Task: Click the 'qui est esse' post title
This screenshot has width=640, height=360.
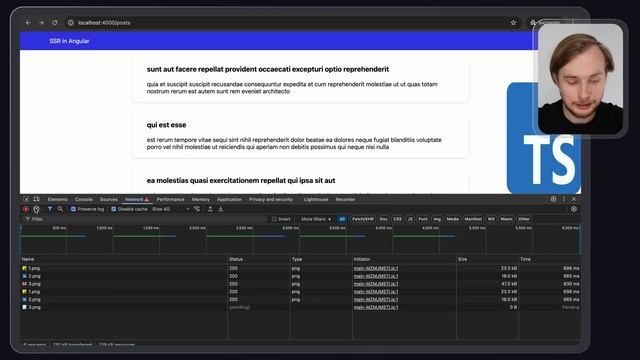Action: pyautogui.click(x=167, y=125)
